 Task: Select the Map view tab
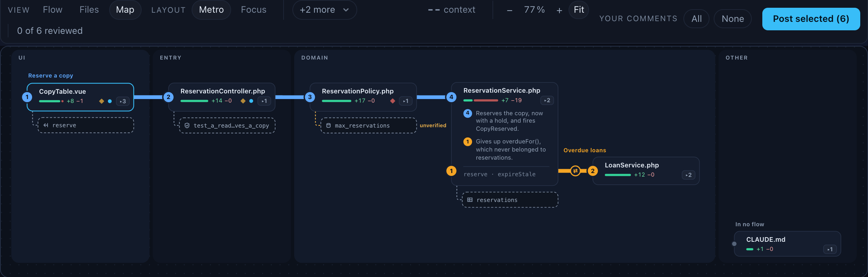point(125,10)
